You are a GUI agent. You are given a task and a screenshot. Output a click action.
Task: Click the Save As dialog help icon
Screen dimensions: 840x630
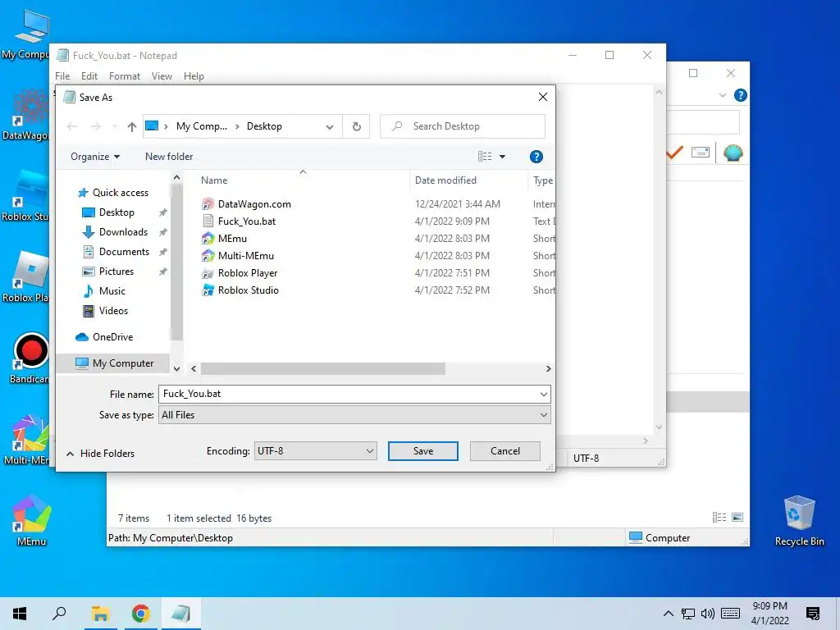pyautogui.click(x=536, y=157)
